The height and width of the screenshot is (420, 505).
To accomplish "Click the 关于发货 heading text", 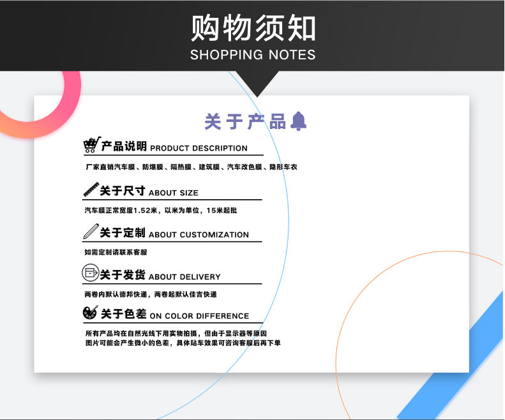I will [123, 274].
